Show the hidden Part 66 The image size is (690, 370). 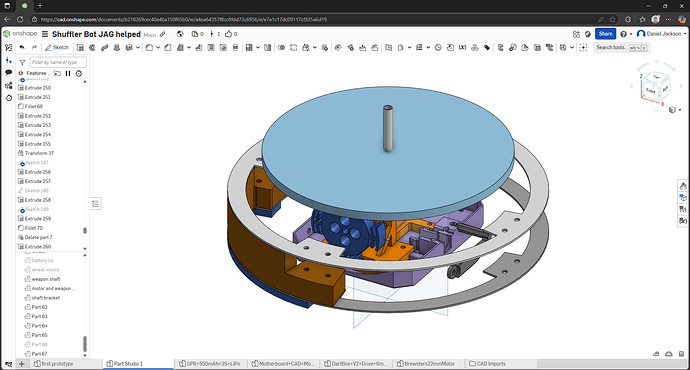click(27, 344)
